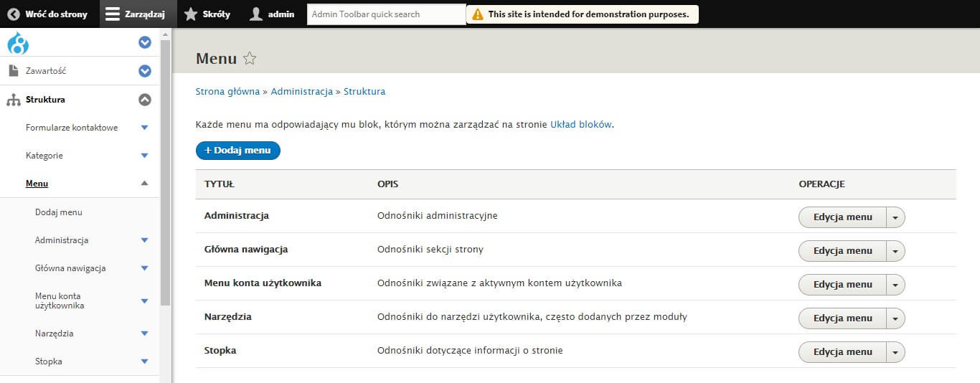The width and height of the screenshot is (980, 383).
Task: Focus the Admin Toolbar quick search field
Action: click(x=387, y=14)
